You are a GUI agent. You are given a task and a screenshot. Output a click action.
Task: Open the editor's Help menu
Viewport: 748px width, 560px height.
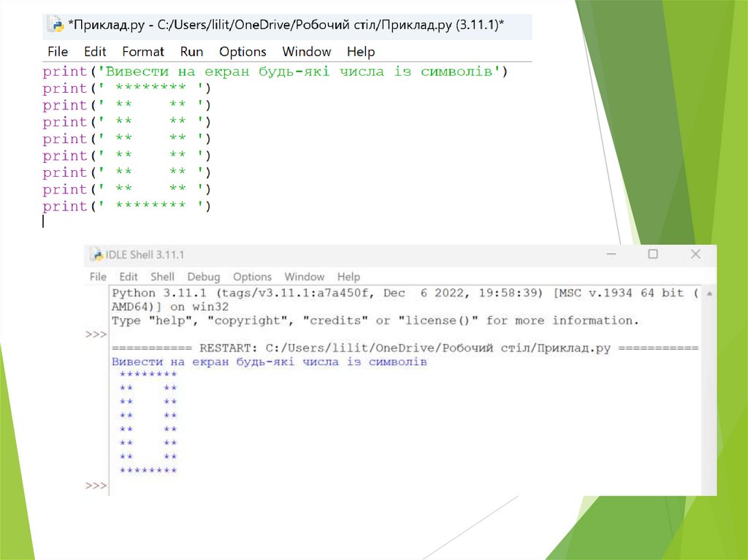coord(361,52)
